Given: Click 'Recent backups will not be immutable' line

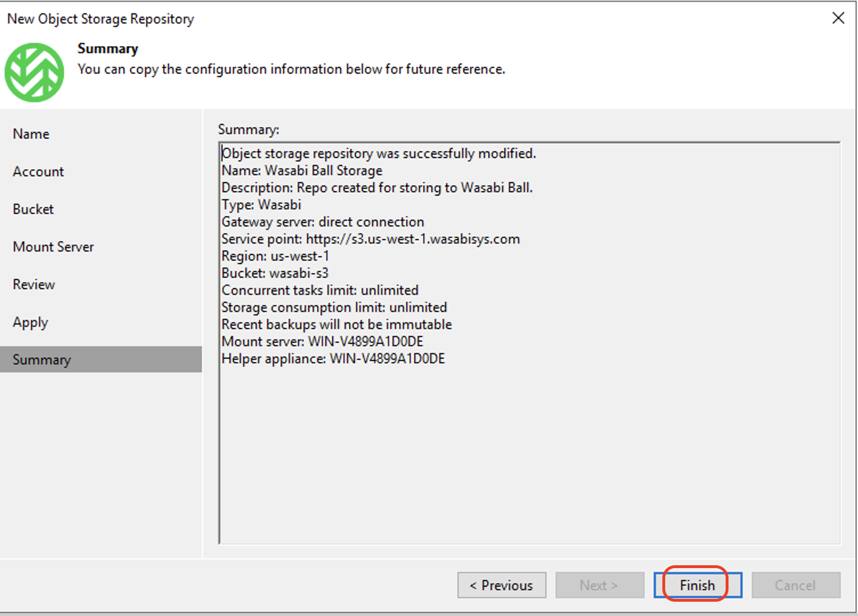Looking at the screenshot, I should tap(337, 325).
